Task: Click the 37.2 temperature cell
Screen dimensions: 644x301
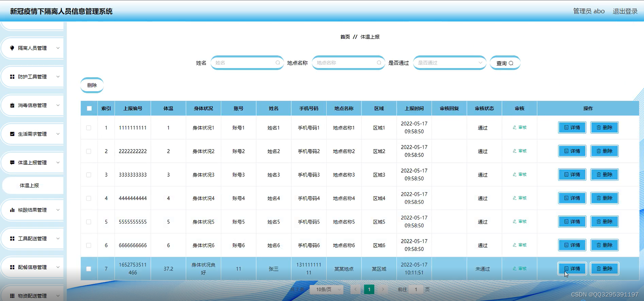Action: pos(168,269)
